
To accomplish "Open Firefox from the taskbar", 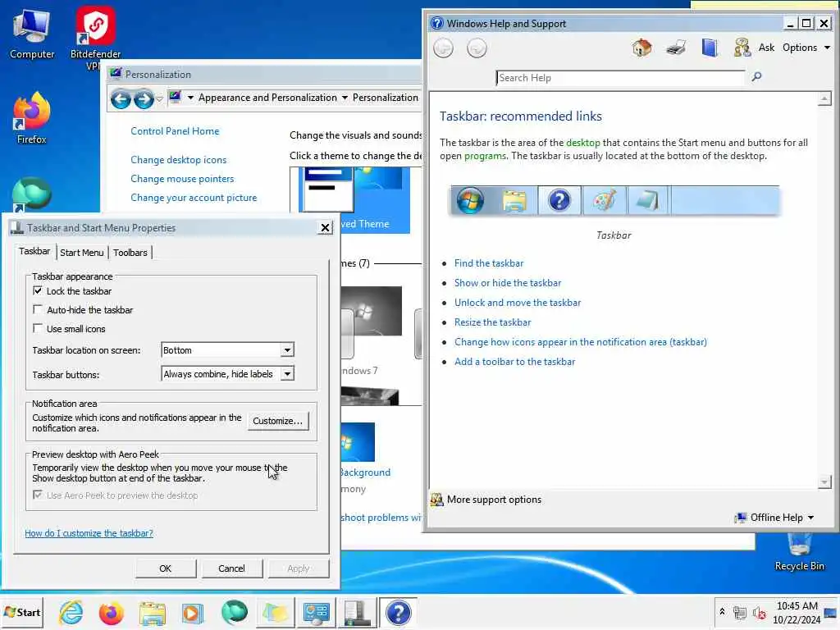I will (111, 612).
